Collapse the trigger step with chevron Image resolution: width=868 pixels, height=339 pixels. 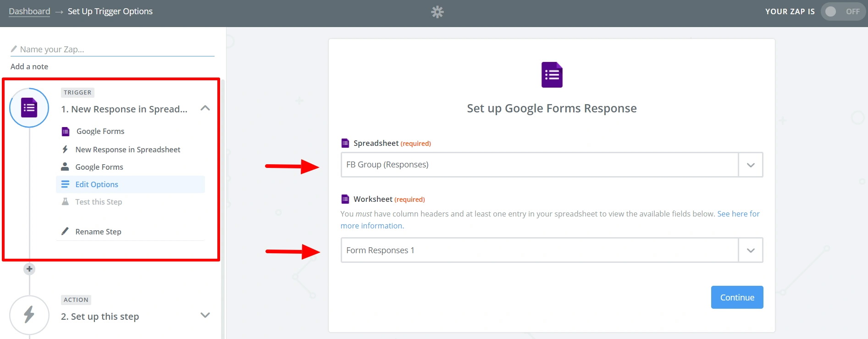click(205, 108)
